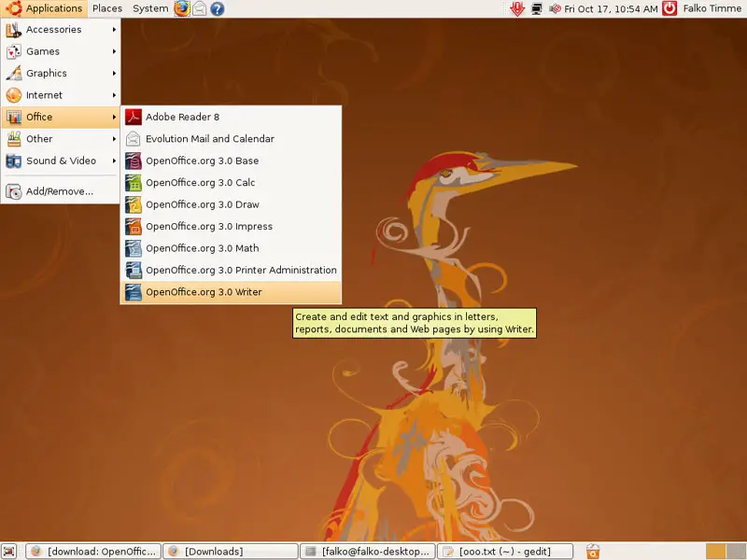This screenshot has height=560, width=747.
Task: Expand the Internet submenu arrow
Action: (114, 95)
